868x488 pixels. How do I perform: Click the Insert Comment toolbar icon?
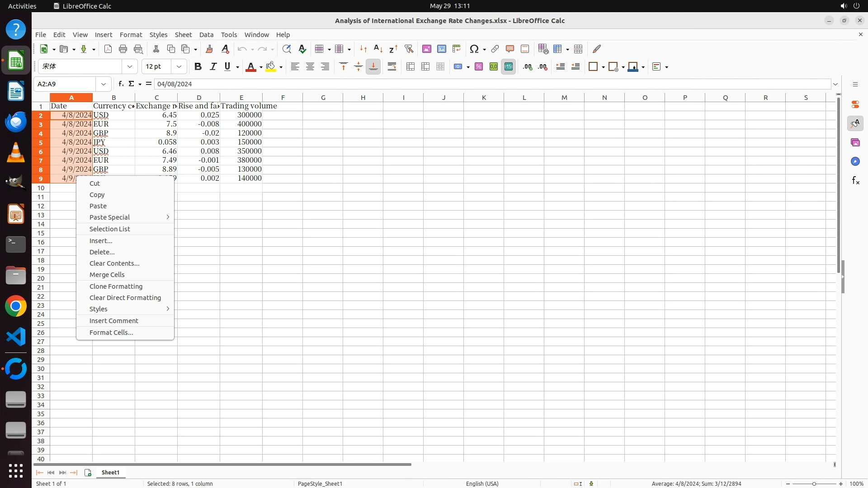[510, 49]
